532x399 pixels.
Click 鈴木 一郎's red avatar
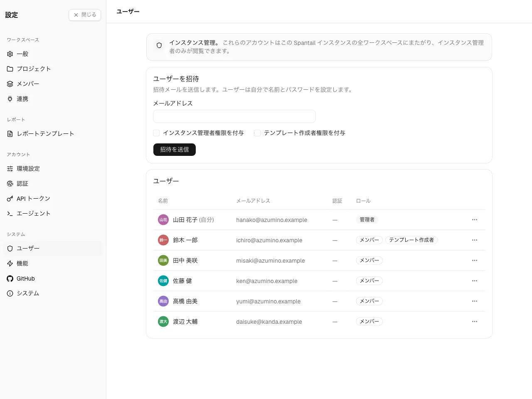coord(163,240)
